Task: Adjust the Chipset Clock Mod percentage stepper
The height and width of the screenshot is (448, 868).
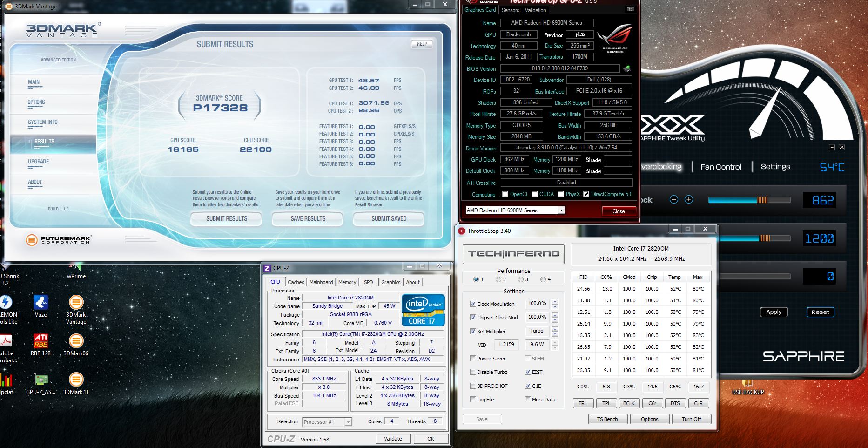Action: [x=555, y=318]
